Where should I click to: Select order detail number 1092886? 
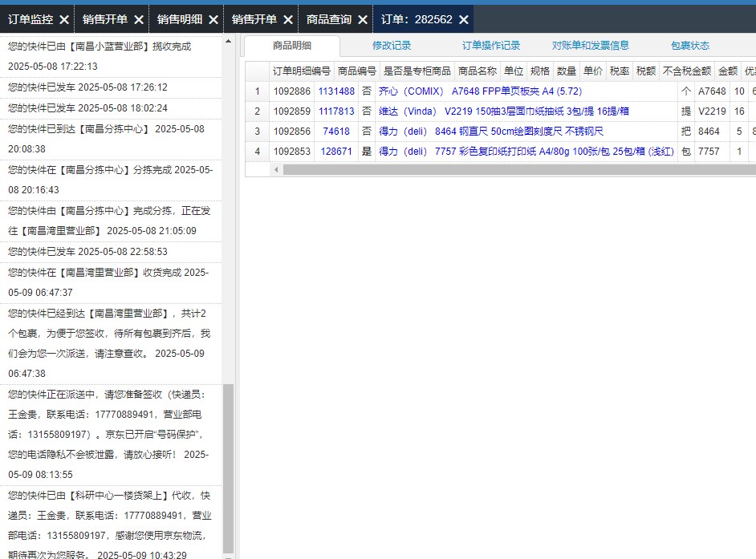click(x=291, y=91)
